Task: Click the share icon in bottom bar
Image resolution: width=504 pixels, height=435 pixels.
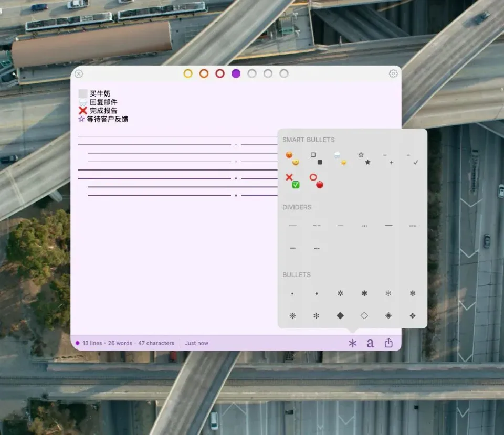Action: 388,343
